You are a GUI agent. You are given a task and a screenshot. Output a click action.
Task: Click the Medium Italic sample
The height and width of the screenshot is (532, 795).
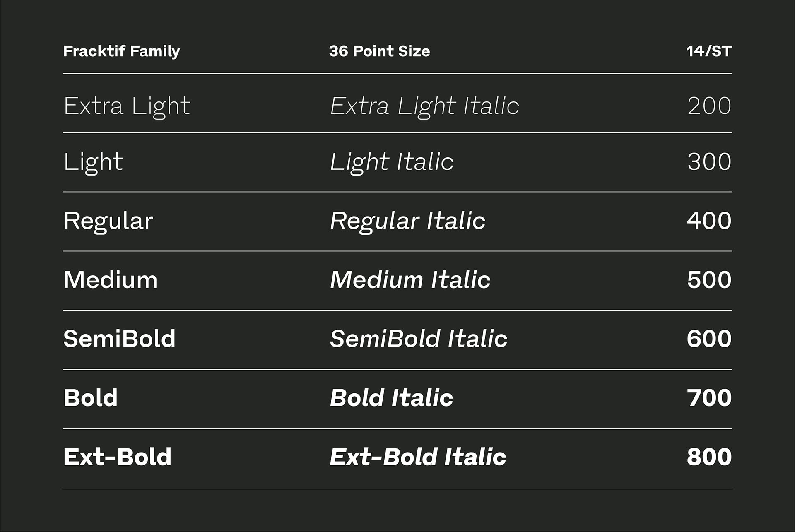click(x=410, y=280)
